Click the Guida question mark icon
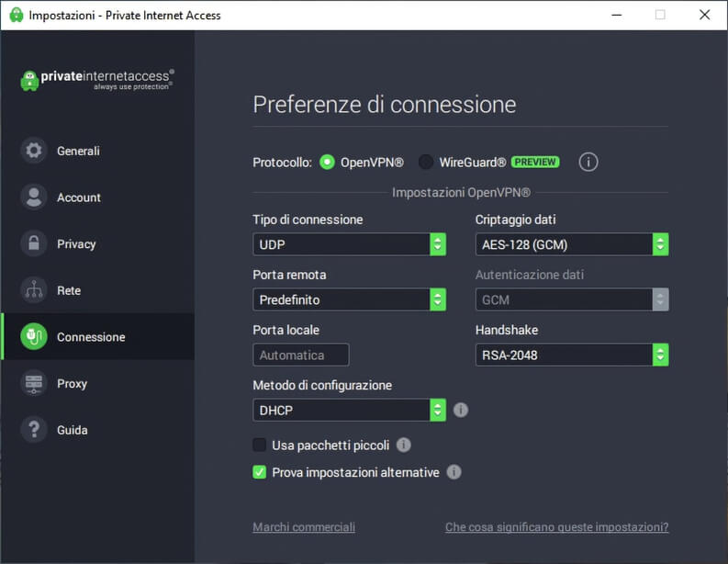 [34, 429]
